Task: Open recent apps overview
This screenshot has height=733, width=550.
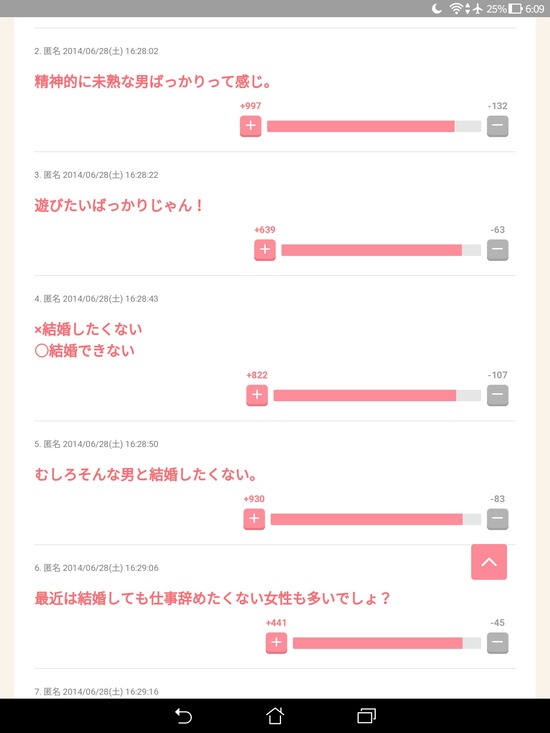Action: click(x=367, y=716)
